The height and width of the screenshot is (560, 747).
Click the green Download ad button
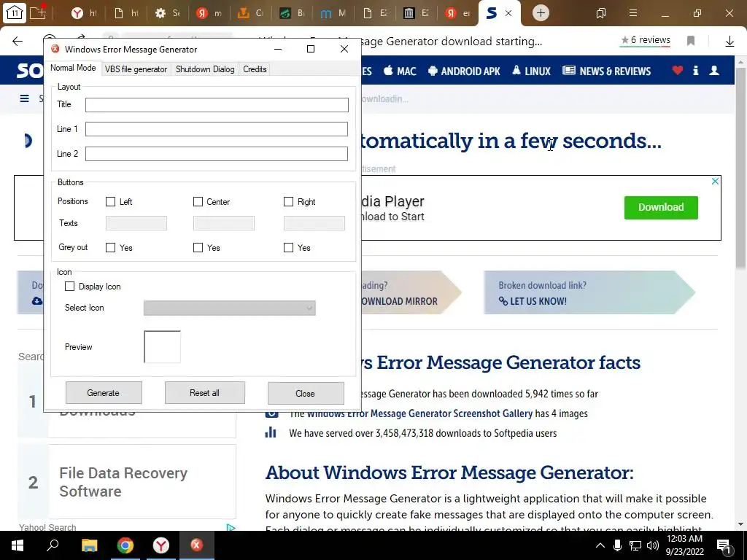click(x=661, y=208)
